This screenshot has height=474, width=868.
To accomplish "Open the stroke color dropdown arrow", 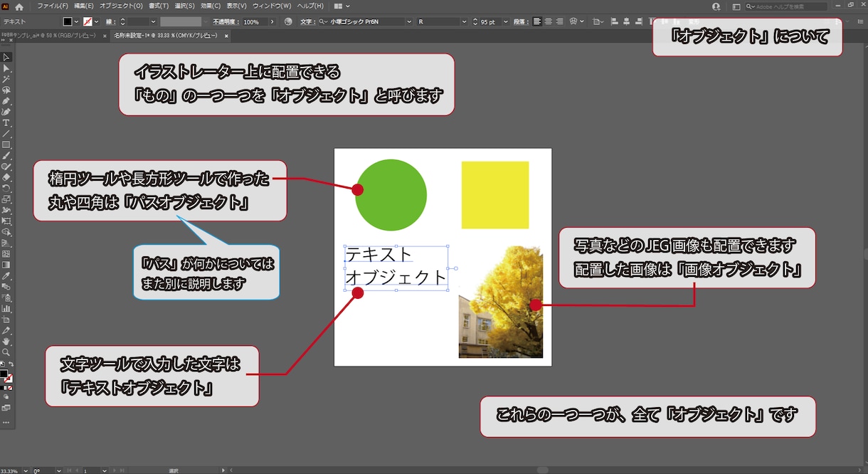I will (x=96, y=21).
